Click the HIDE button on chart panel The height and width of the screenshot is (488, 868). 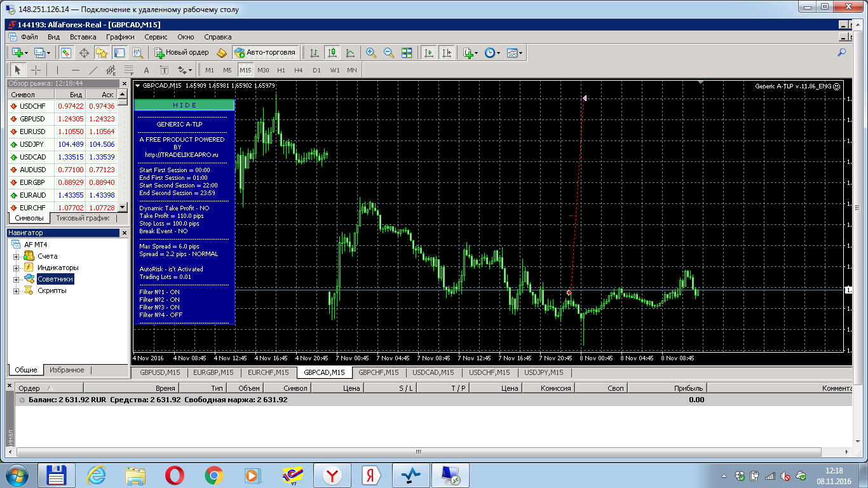(184, 105)
